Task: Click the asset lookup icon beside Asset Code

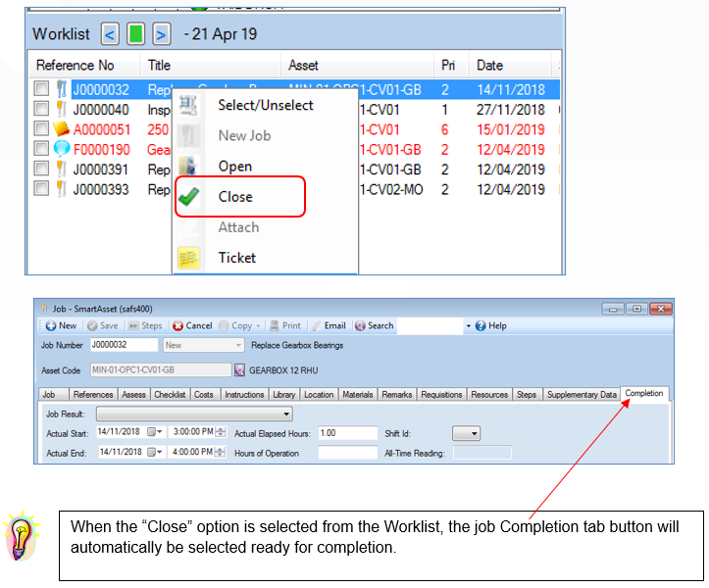Action: [x=239, y=370]
